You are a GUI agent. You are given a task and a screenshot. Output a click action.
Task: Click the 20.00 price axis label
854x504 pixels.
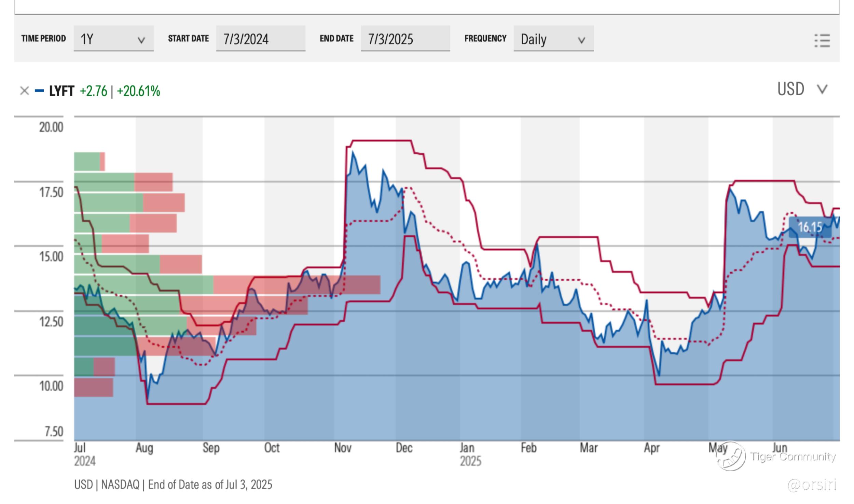(x=51, y=127)
